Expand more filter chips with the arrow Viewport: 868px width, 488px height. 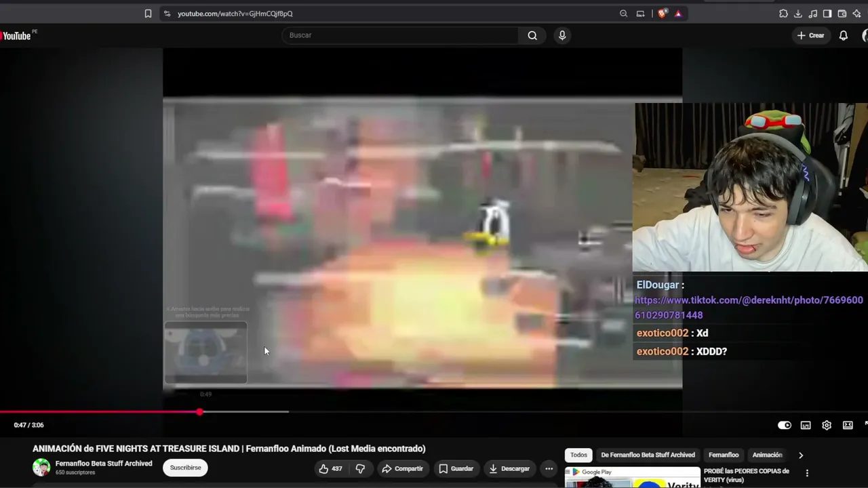pyautogui.click(x=801, y=455)
